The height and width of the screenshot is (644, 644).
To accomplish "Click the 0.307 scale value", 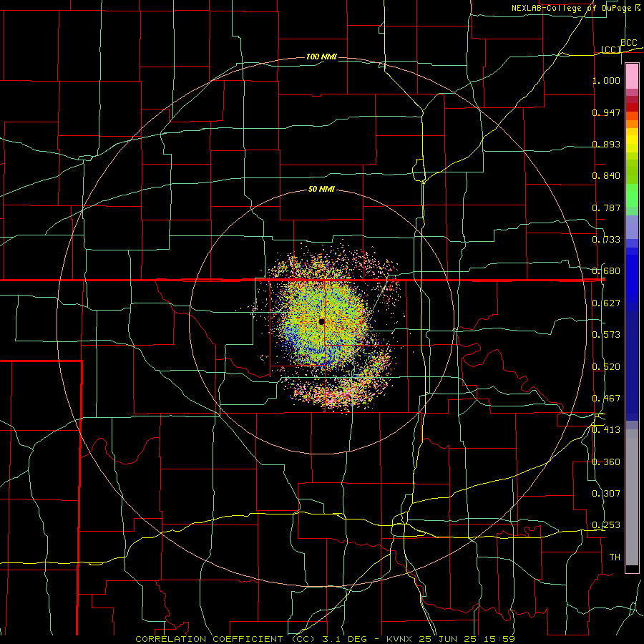I will pos(606,494).
